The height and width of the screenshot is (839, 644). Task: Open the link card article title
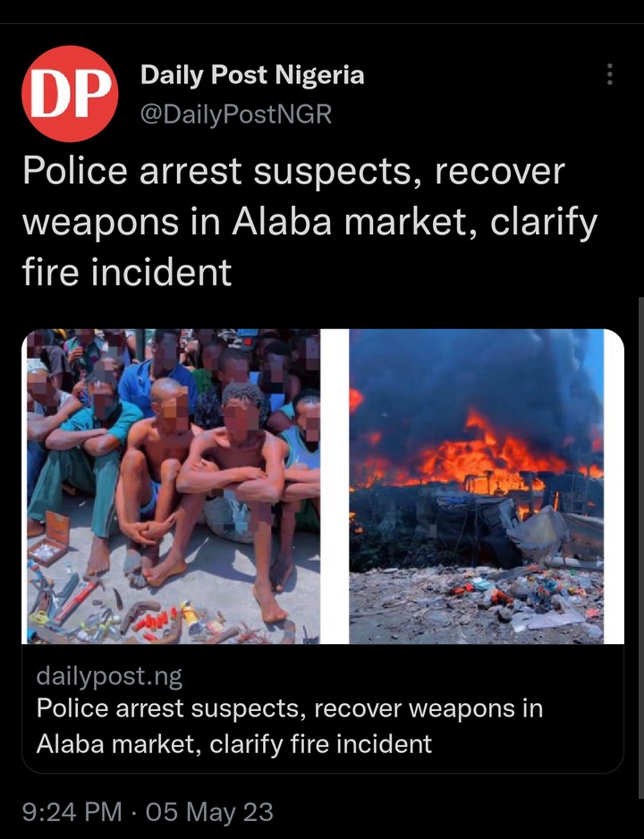click(290, 726)
